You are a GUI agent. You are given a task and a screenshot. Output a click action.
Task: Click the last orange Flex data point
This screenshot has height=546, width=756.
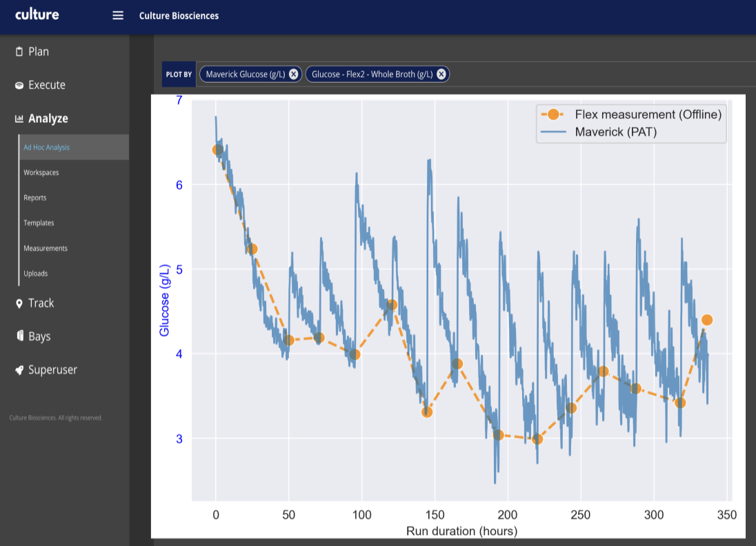tap(707, 320)
